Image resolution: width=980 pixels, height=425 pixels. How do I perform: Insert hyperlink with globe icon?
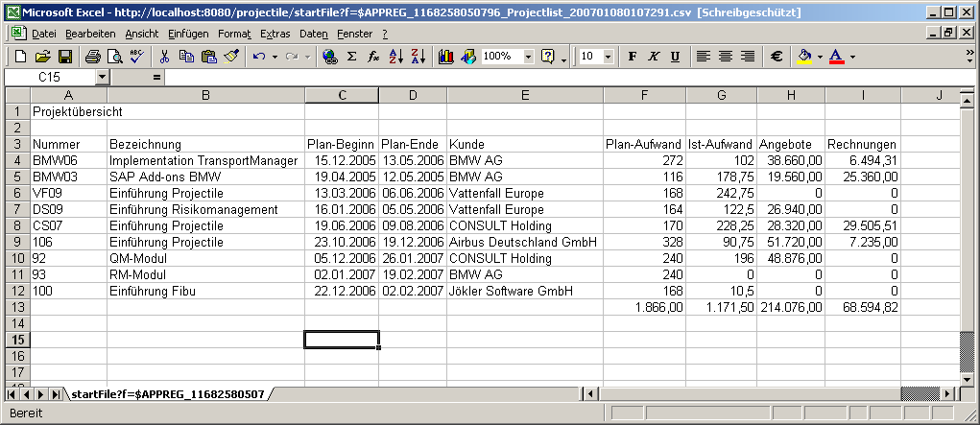[330, 57]
